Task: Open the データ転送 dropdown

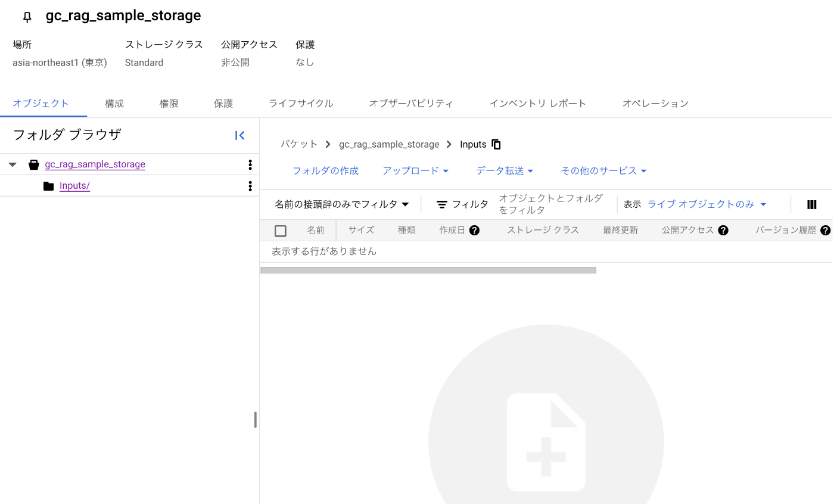Action: tap(505, 171)
